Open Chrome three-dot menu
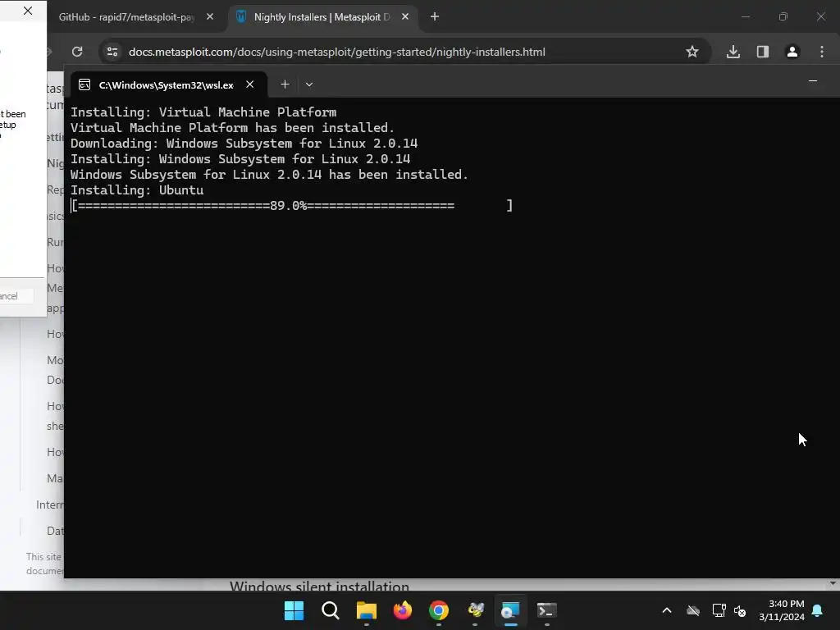This screenshot has height=630, width=840. click(822, 52)
